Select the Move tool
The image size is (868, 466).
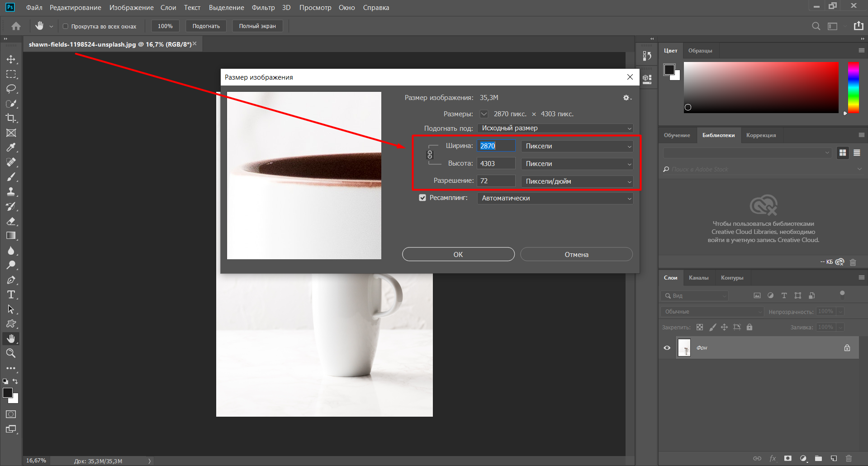(11, 59)
